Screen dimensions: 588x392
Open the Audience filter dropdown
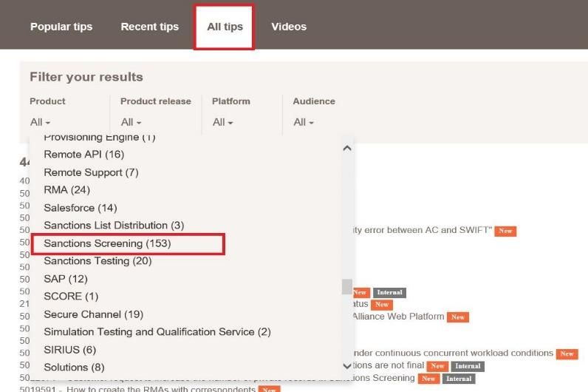(304, 122)
